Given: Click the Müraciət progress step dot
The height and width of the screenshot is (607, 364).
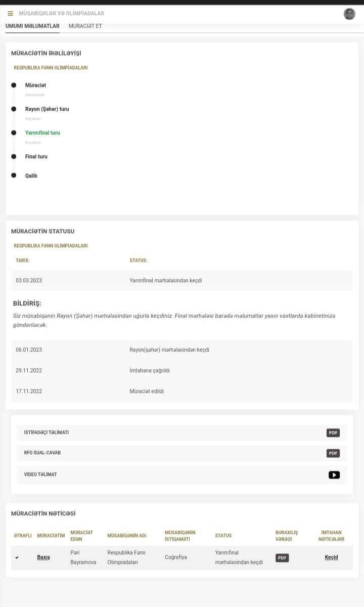Looking at the screenshot, I should (x=14, y=85).
